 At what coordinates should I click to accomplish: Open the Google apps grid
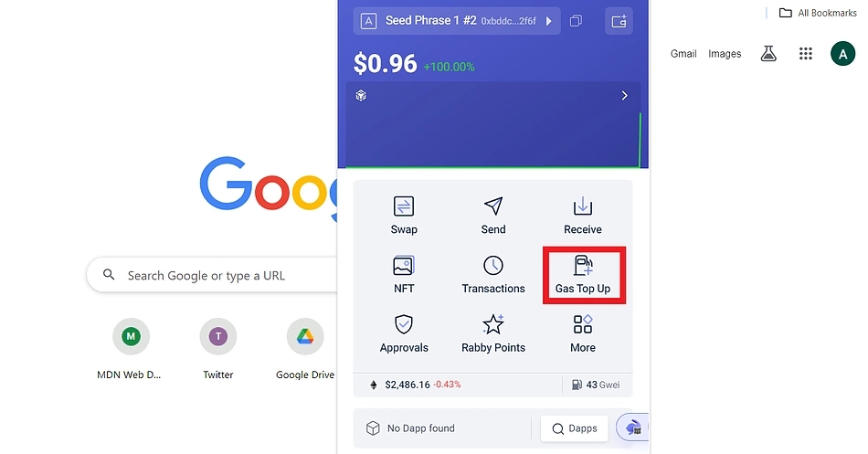(806, 54)
